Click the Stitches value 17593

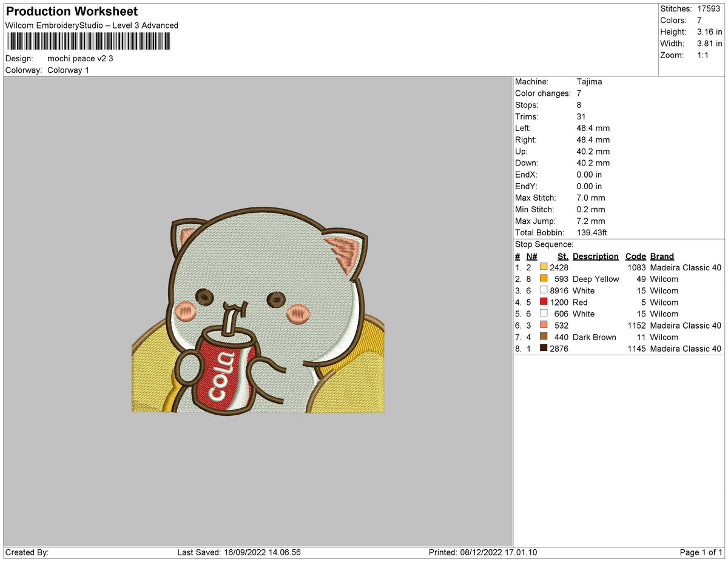(x=710, y=8)
